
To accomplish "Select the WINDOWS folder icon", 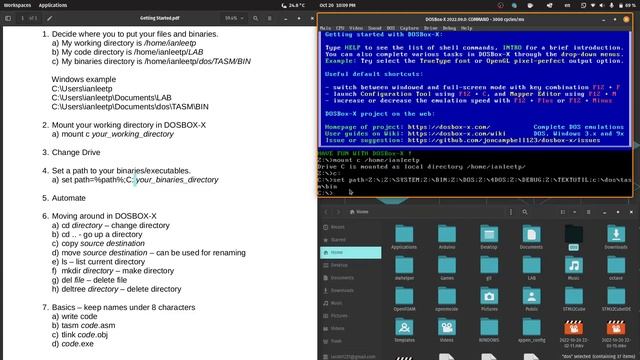I will click(489, 327).
